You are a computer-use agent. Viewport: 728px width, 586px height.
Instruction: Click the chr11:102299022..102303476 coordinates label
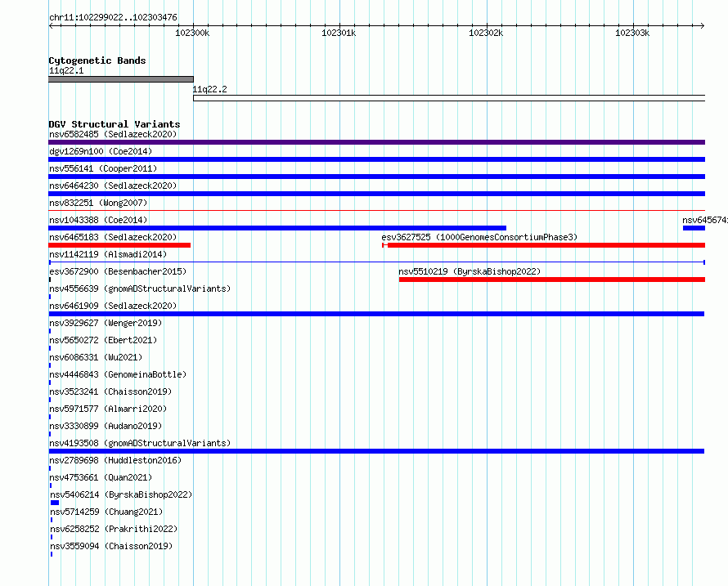[x=113, y=17]
